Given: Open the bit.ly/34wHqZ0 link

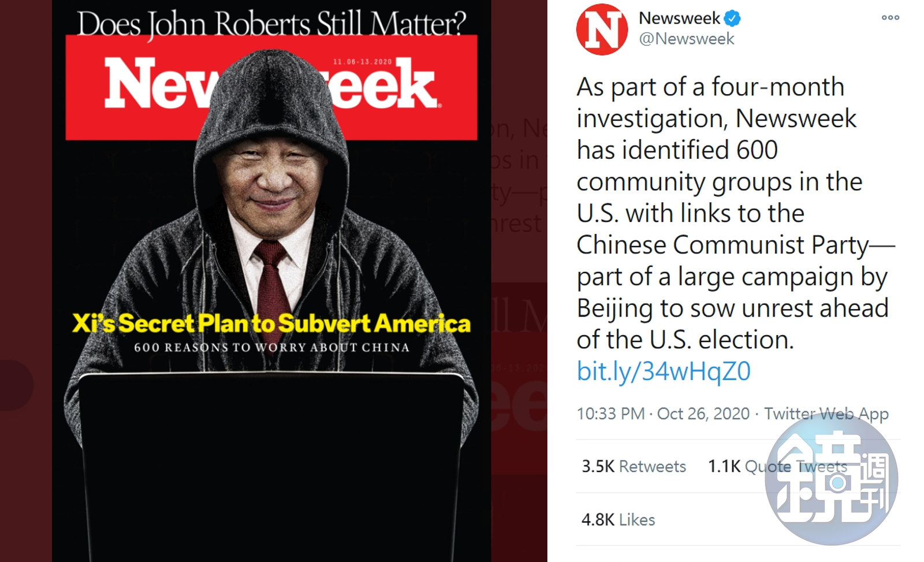Looking at the screenshot, I should [x=664, y=371].
